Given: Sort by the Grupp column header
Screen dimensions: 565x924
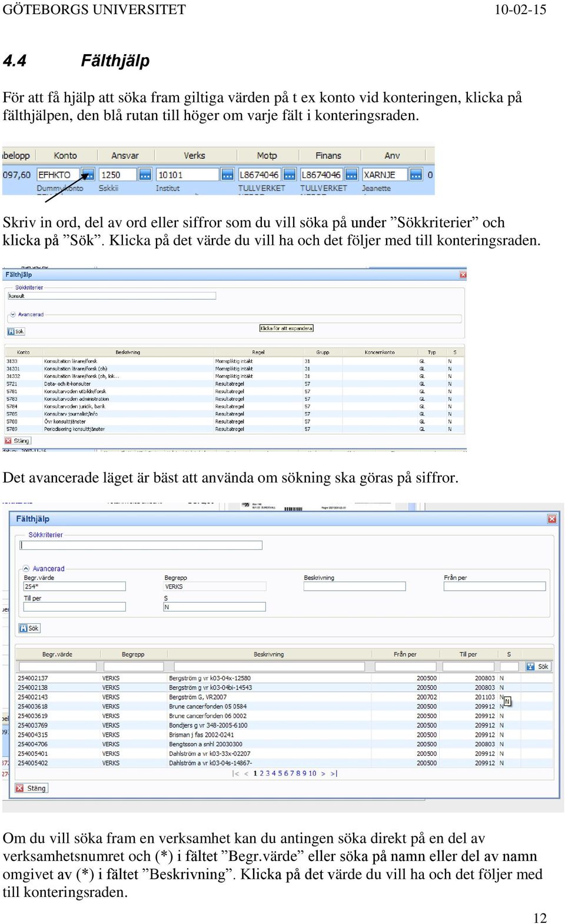Looking at the screenshot, I should click(x=323, y=352).
